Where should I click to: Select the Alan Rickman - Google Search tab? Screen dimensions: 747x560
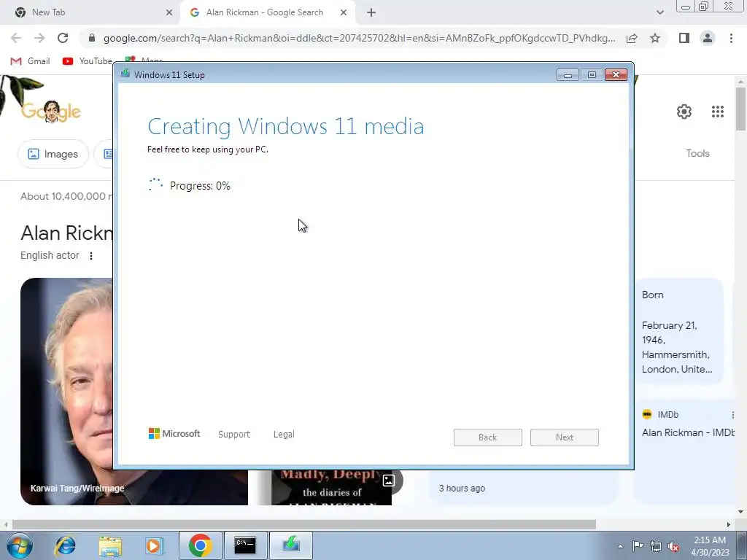268,12
